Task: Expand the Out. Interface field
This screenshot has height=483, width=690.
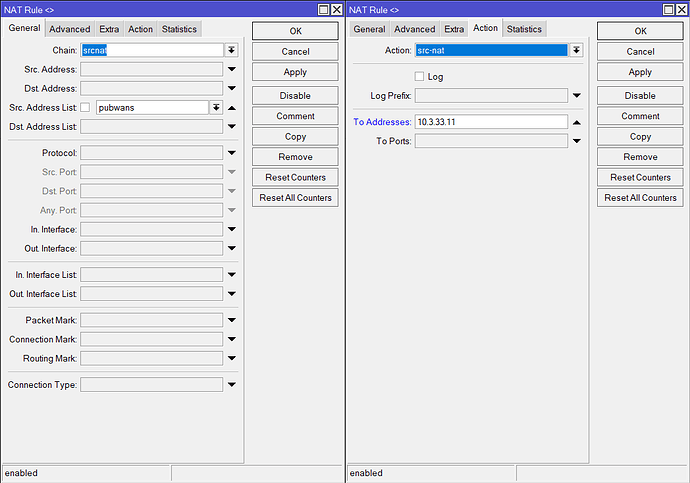Action: (x=232, y=249)
